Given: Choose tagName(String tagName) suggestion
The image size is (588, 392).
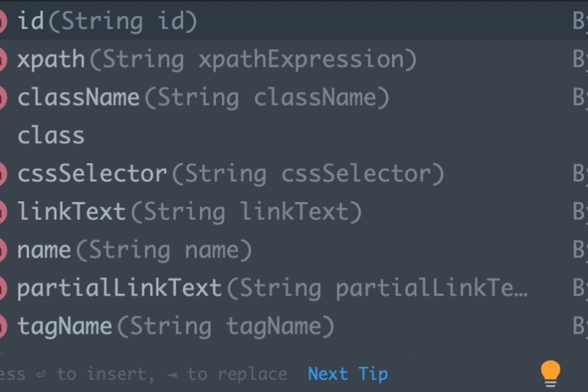Looking at the screenshot, I should (175, 327).
